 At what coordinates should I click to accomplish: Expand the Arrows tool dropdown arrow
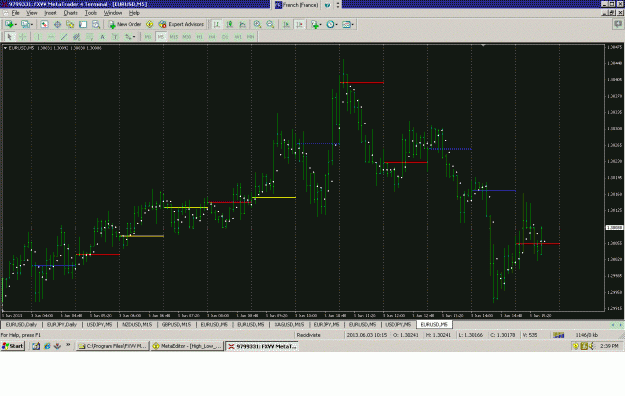134,37
